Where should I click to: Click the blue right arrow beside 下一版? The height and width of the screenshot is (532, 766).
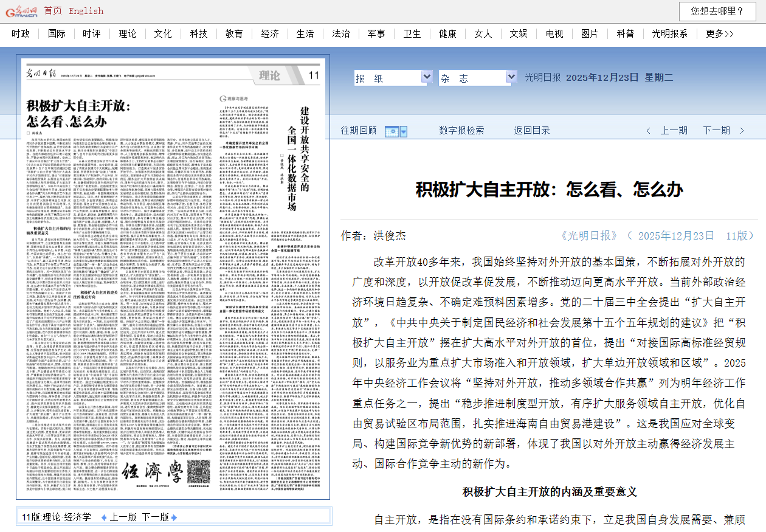pyautogui.click(x=174, y=517)
